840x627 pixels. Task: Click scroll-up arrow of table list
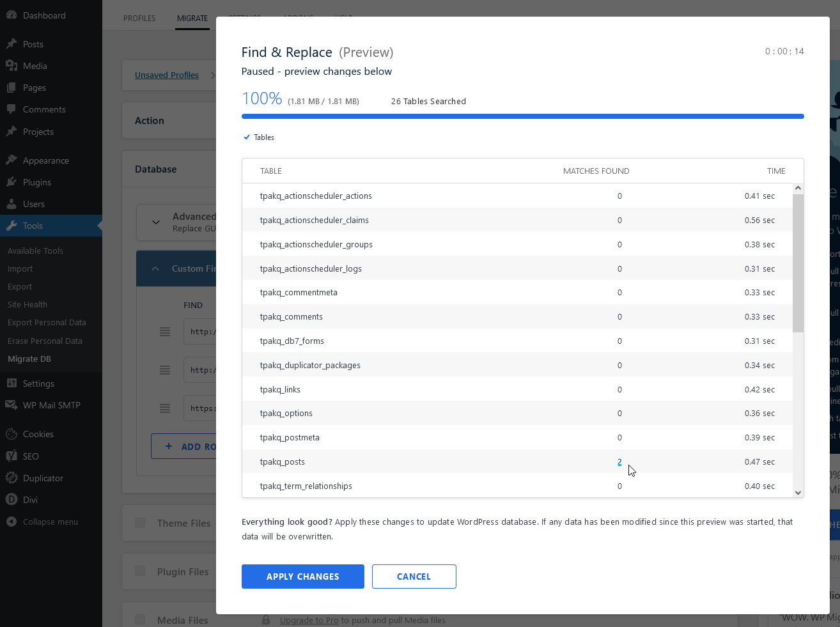(x=798, y=188)
